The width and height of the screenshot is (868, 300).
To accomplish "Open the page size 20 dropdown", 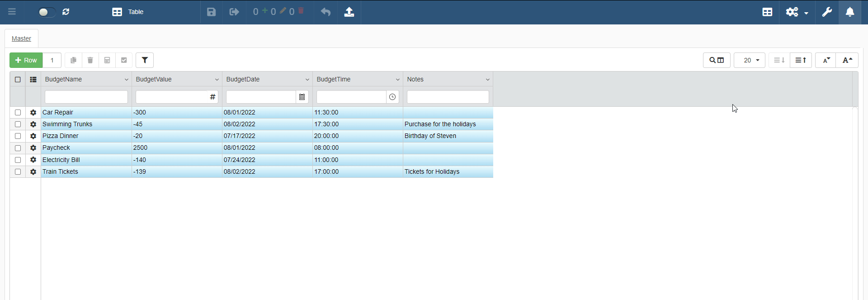I will click(750, 60).
